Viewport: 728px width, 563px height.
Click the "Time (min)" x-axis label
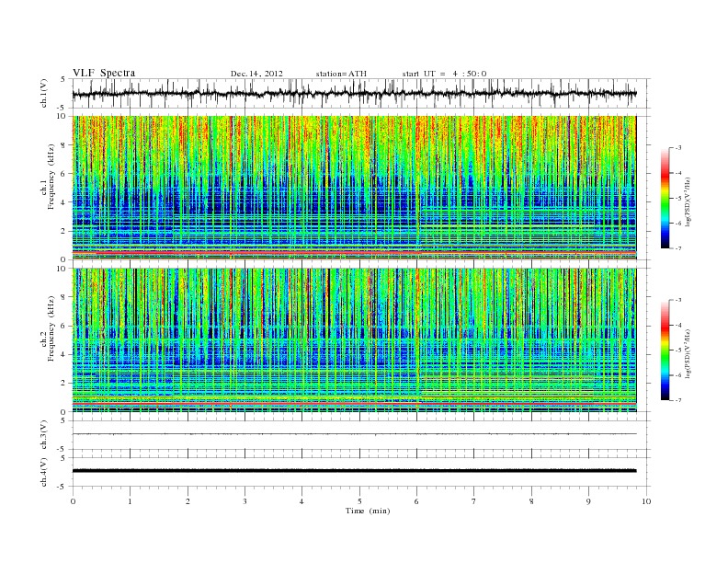click(x=368, y=511)
